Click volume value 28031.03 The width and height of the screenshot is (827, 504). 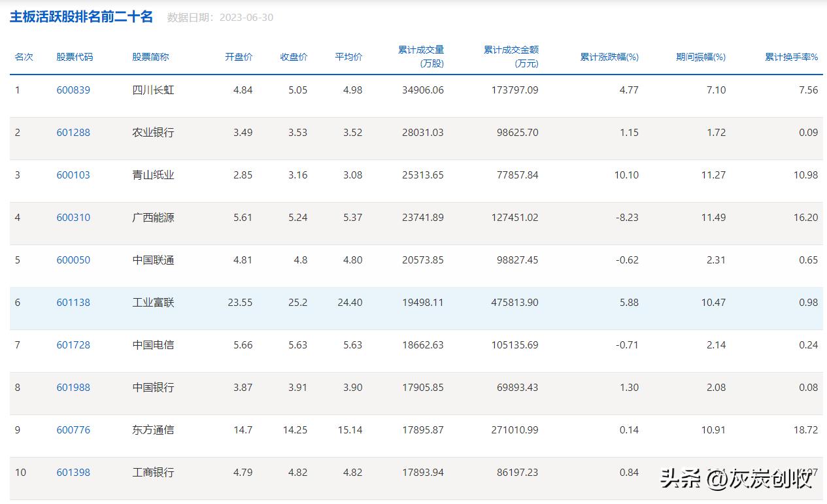click(423, 133)
